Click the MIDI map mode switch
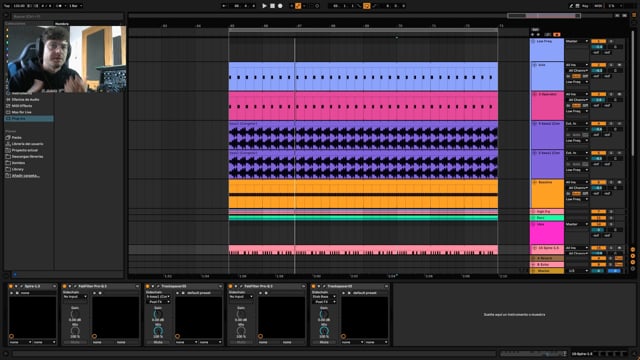 [x=598, y=6]
